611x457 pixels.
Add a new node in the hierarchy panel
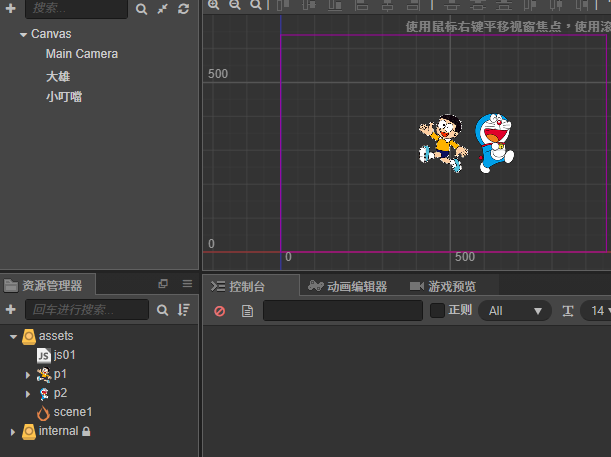point(11,8)
